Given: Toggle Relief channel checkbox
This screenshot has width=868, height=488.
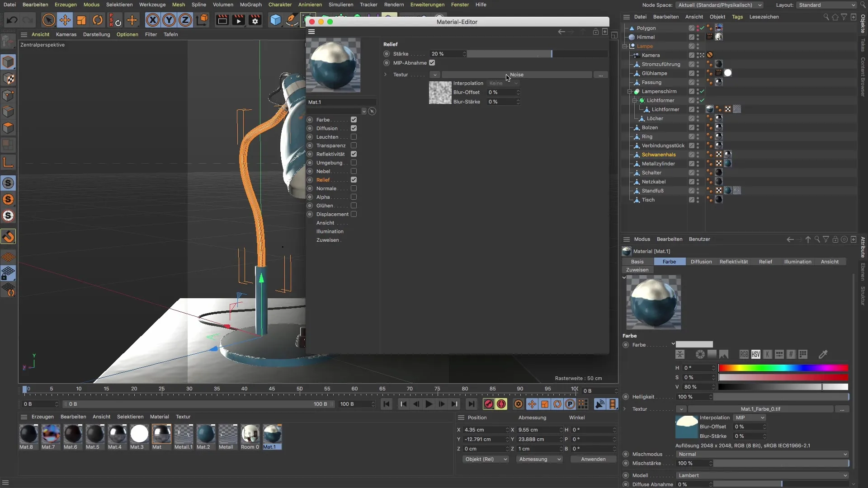Looking at the screenshot, I should pos(354,180).
